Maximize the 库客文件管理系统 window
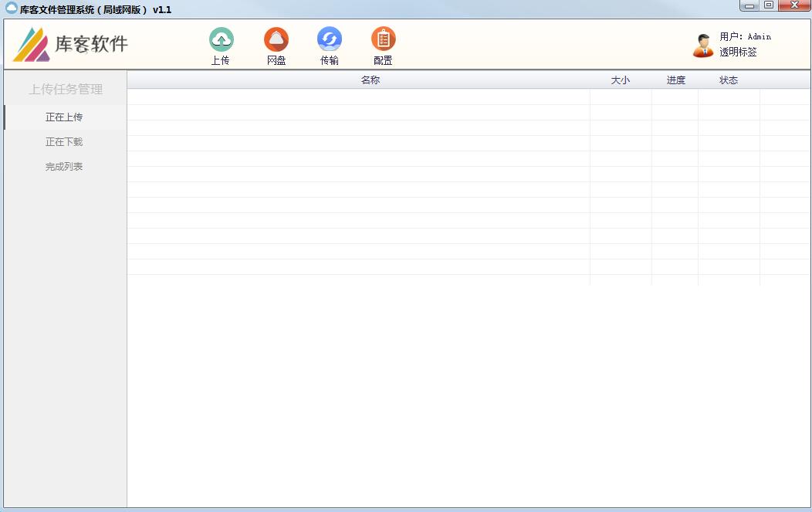The height and width of the screenshot is (512, 812). 769,5
